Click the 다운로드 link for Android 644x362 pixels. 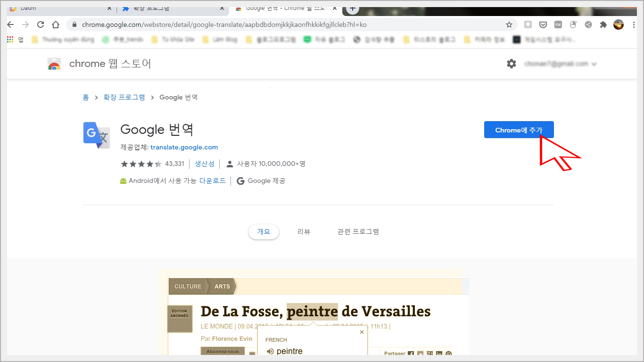tap(212, 181)
